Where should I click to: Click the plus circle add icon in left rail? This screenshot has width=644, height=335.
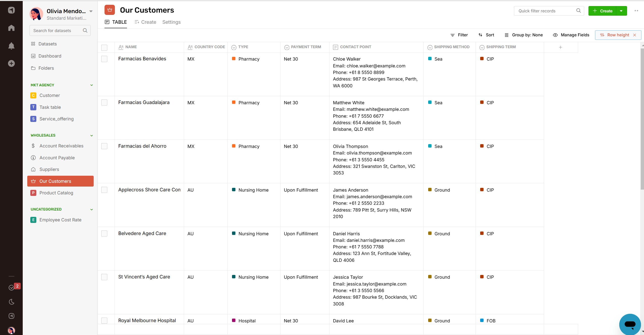[11, 63]
